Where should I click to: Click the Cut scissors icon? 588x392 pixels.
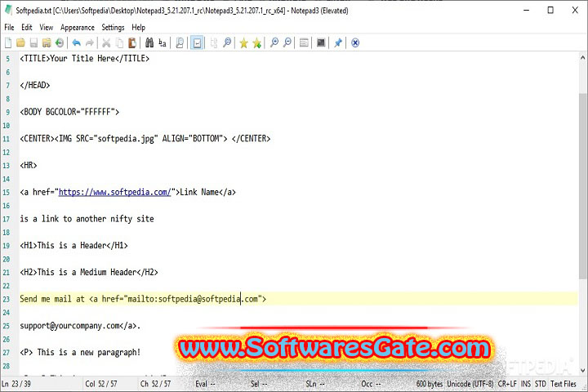(x=106, y=42)
